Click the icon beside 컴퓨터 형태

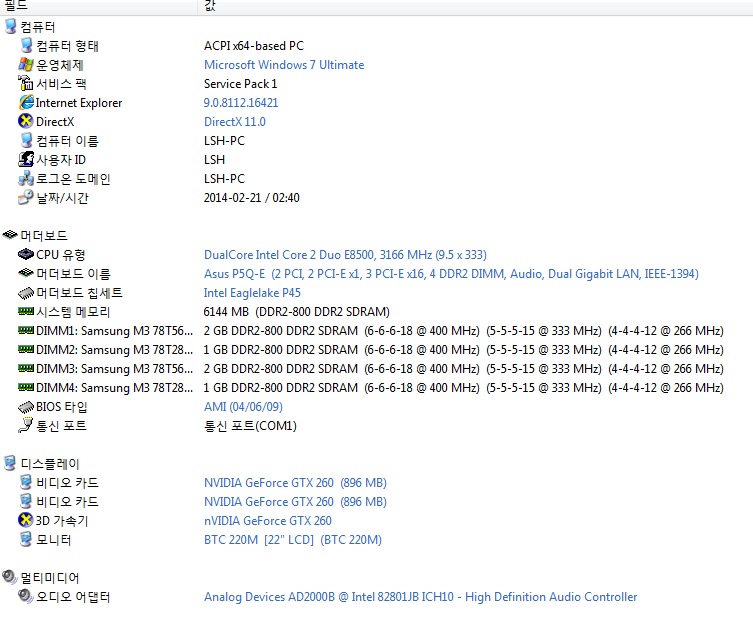(x=26, y=46)
